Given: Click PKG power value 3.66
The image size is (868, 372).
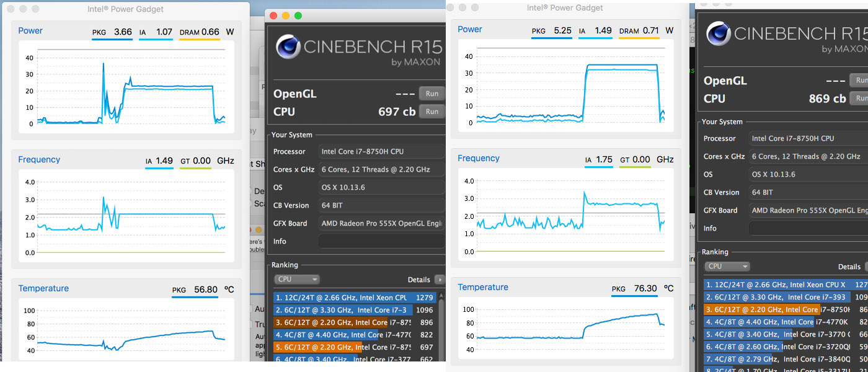Looking at the screenshot, I should click(x=123, y=32).
